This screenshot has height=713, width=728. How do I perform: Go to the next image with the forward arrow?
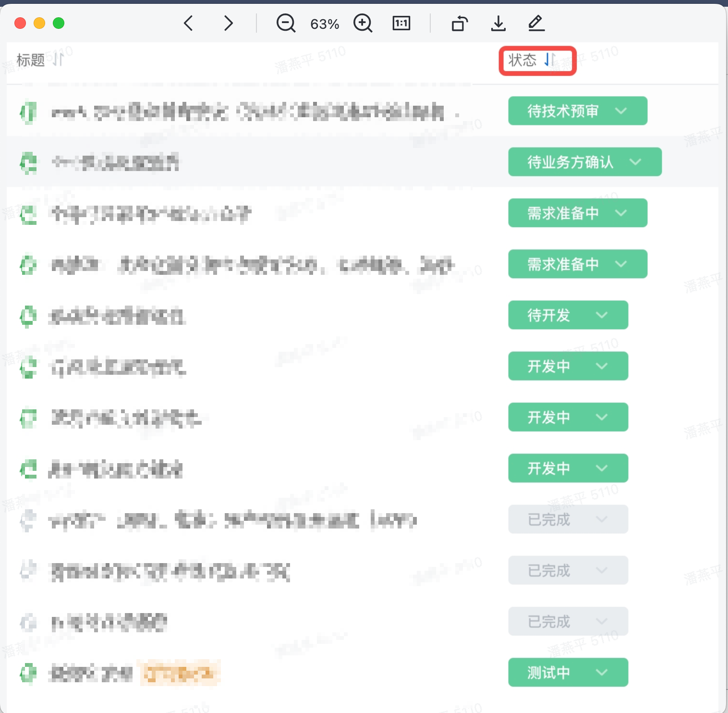[x=229, y=23]
